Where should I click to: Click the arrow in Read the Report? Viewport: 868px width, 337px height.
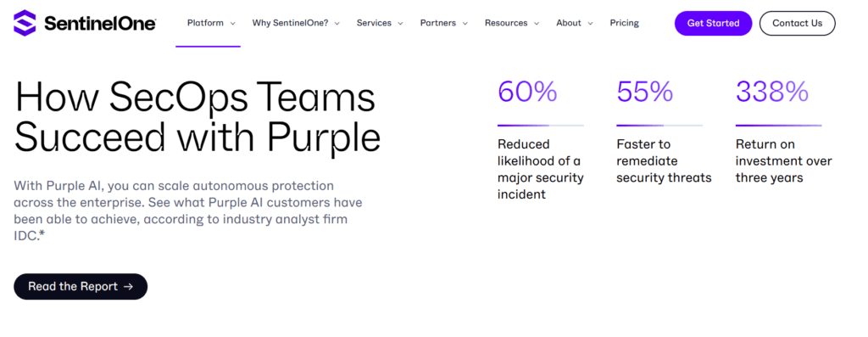[129, 287]
